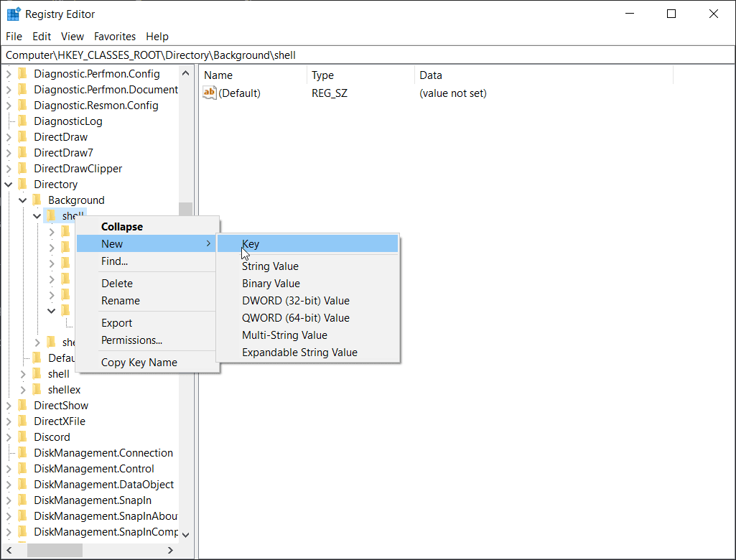Select the Discord key folder icon
736x560 pixels.
tap(23, 437)
